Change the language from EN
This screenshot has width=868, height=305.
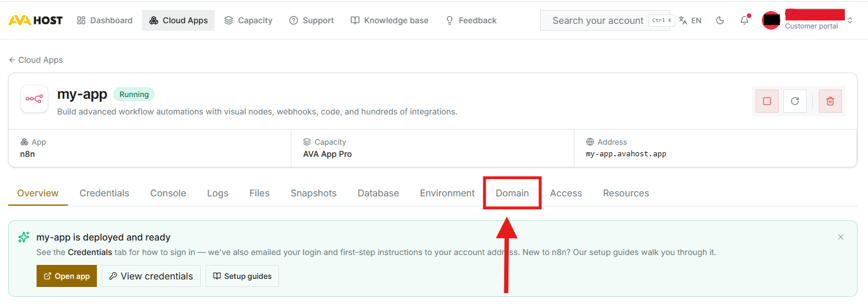click(x=690, y=20)
